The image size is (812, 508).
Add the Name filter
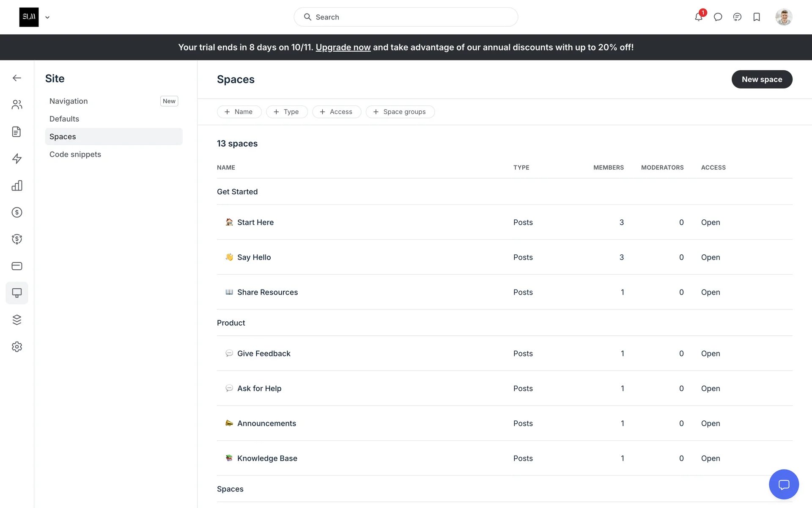239,112
